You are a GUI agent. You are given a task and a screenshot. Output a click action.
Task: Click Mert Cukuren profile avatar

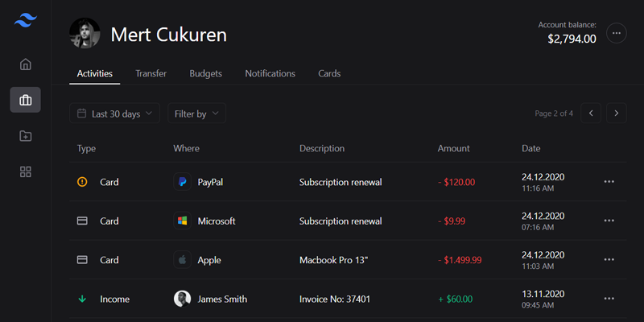point(85,34)
